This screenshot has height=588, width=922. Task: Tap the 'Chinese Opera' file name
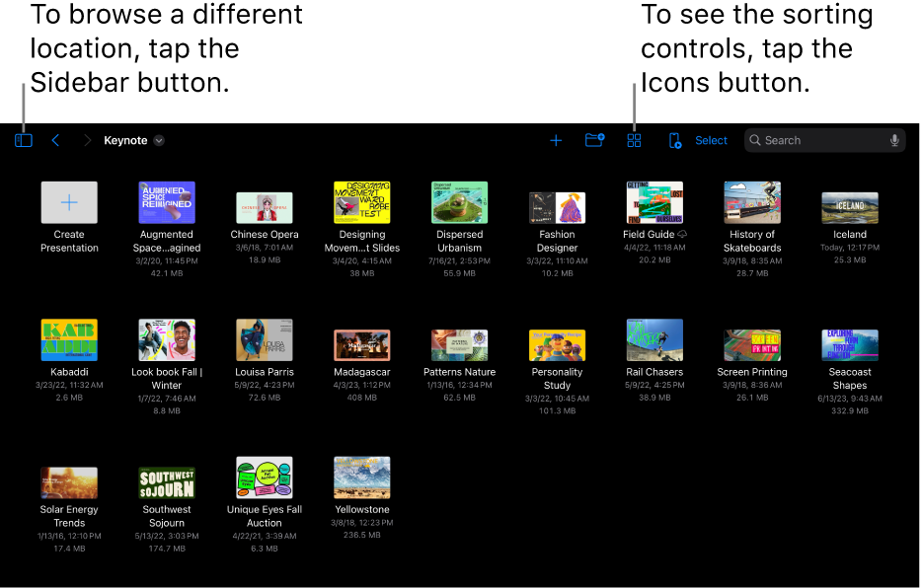tap(265, 235)
